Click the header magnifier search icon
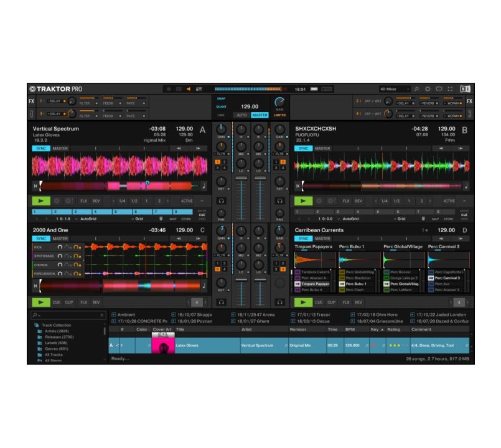The image size is (501, 448). tap(416, 89)
